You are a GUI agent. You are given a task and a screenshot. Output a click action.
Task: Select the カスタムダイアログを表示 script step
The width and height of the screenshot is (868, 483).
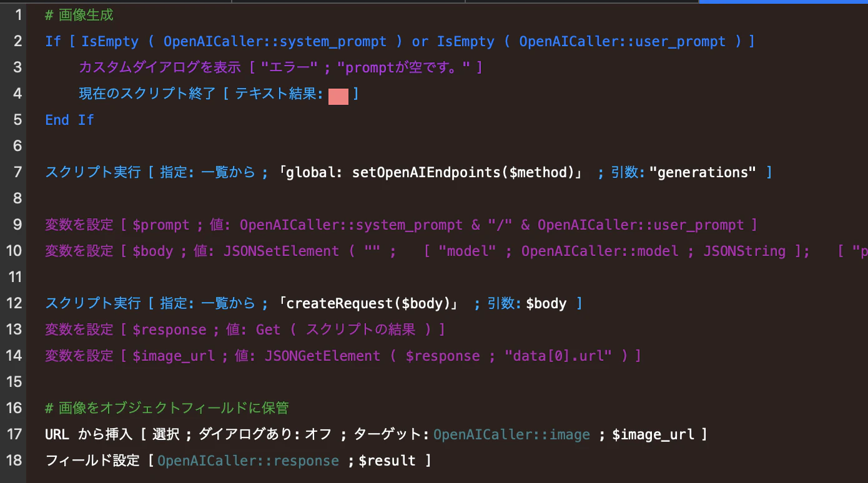[280, 67]
